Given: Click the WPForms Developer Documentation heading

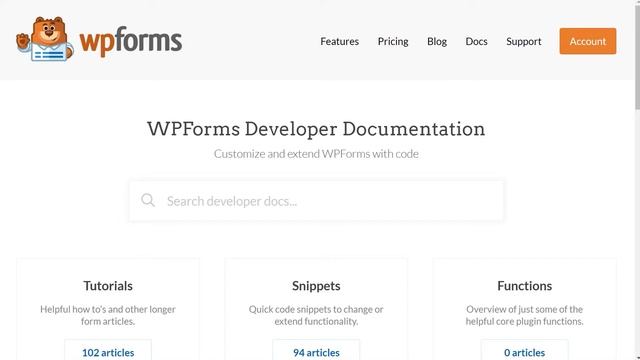Looking at the screenshot, I should [316, 129].
